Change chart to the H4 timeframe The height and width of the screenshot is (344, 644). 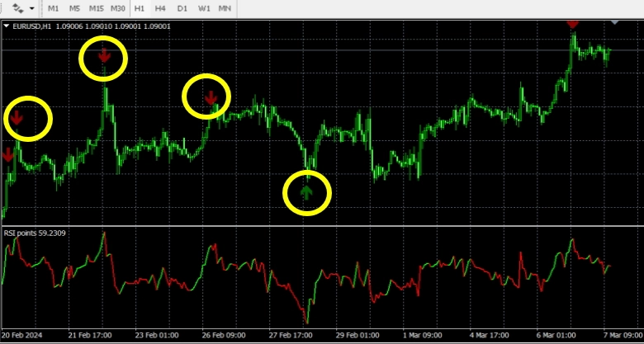(161, 8)
